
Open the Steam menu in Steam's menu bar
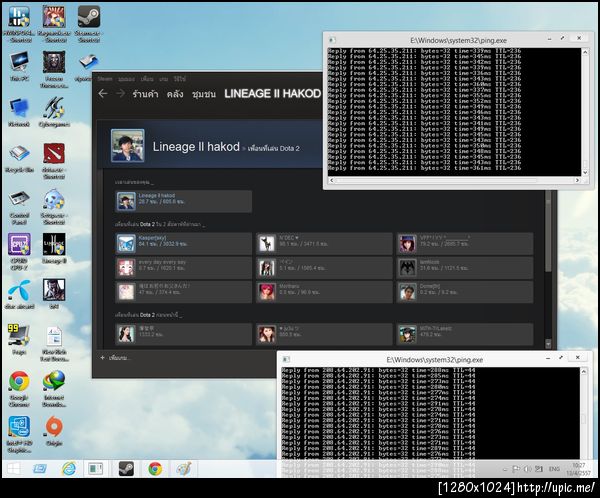[104, 79]
